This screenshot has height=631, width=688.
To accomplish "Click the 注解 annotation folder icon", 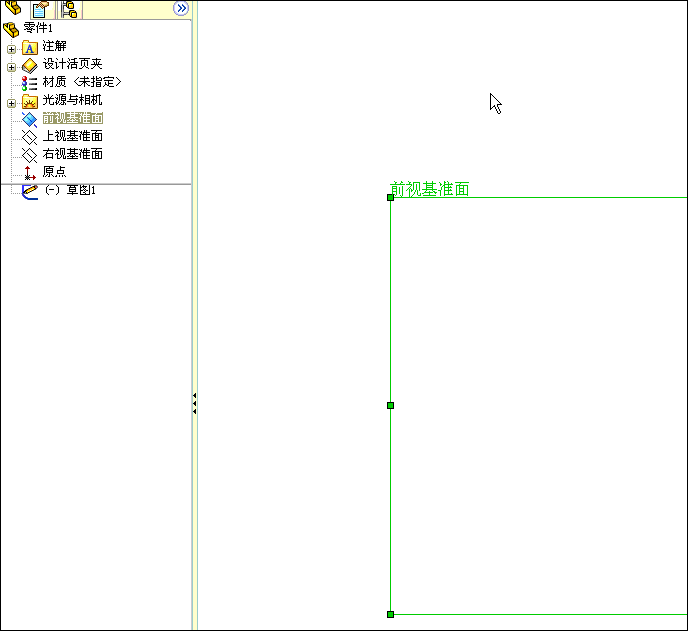I will pos(30,47).
